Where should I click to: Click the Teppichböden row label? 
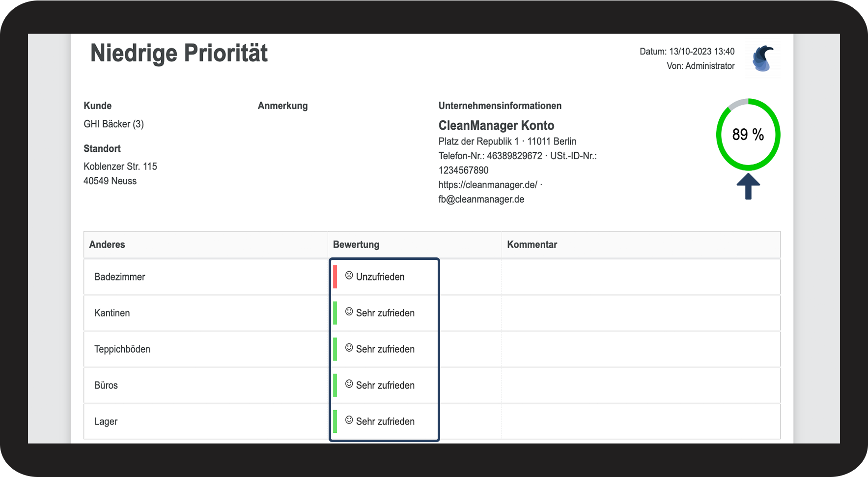click(122, 349)
